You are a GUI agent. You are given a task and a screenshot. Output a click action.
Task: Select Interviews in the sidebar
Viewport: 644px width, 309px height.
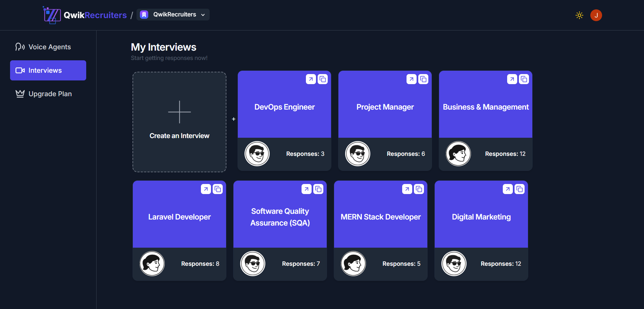[x=48, y=70]
